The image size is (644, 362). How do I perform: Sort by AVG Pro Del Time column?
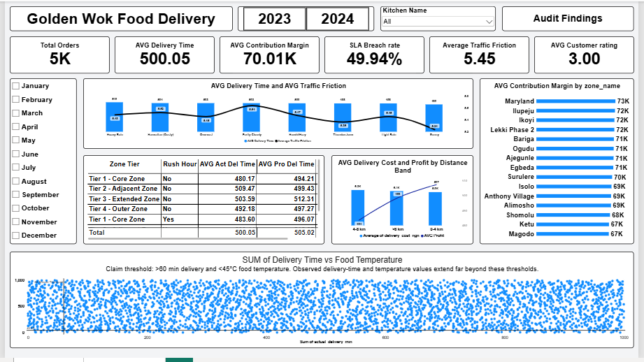[x=286, y=164]
